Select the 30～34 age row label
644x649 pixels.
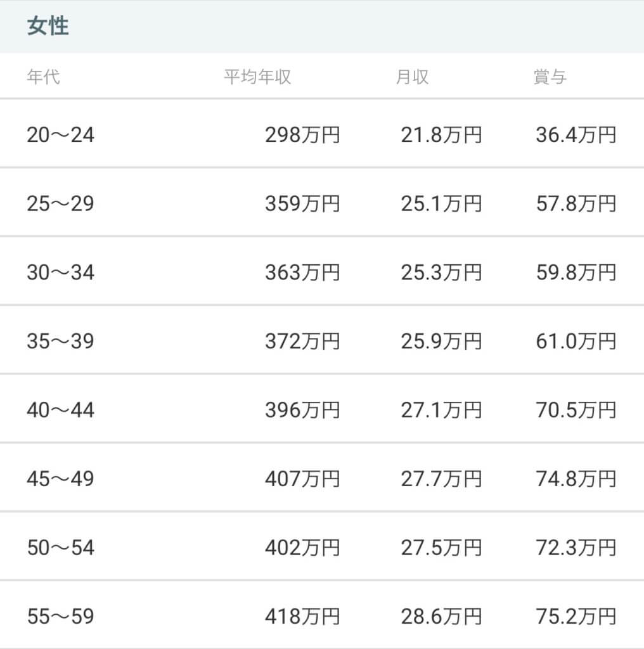[60, 273]
